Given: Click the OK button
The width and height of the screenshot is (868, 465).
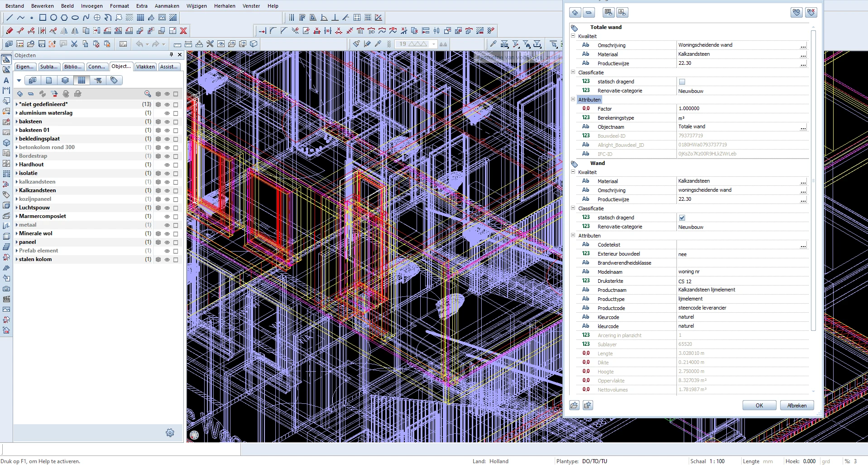Looking at the screenshot, I should pos(759,406).
